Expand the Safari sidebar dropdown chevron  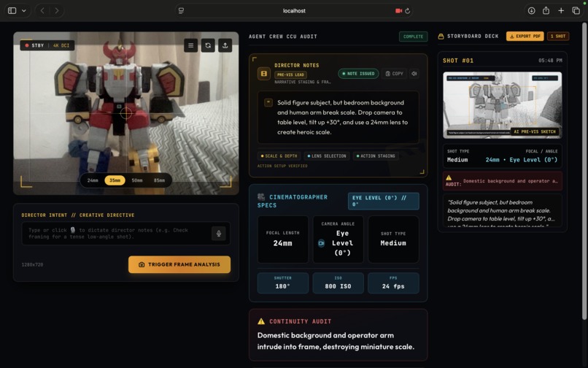click(24, 10)
